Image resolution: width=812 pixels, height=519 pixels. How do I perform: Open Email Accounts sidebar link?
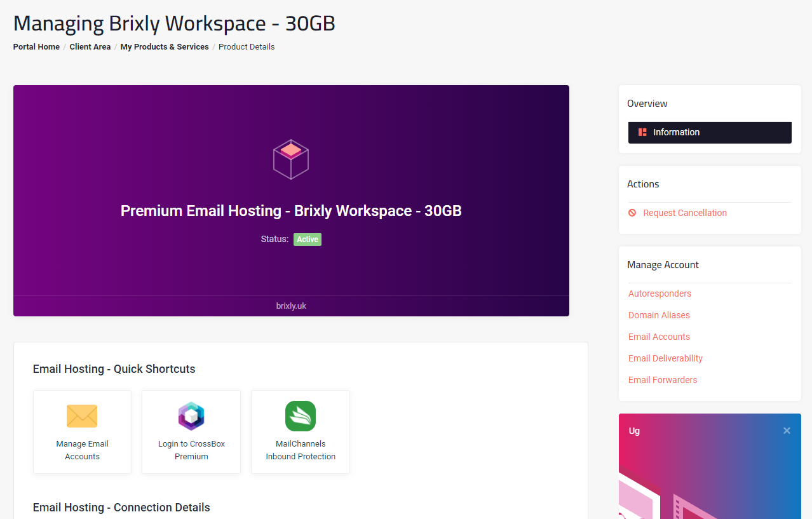(659, 337)
